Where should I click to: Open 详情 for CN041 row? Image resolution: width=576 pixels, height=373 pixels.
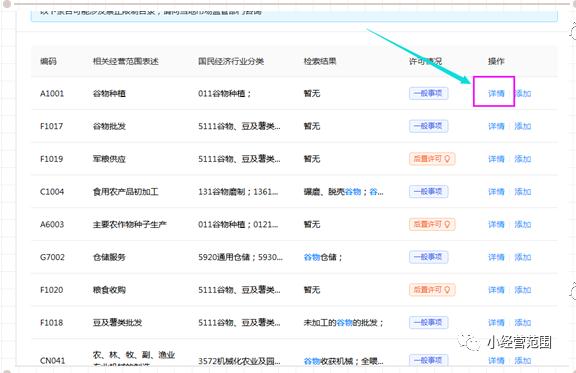point(496,361)
